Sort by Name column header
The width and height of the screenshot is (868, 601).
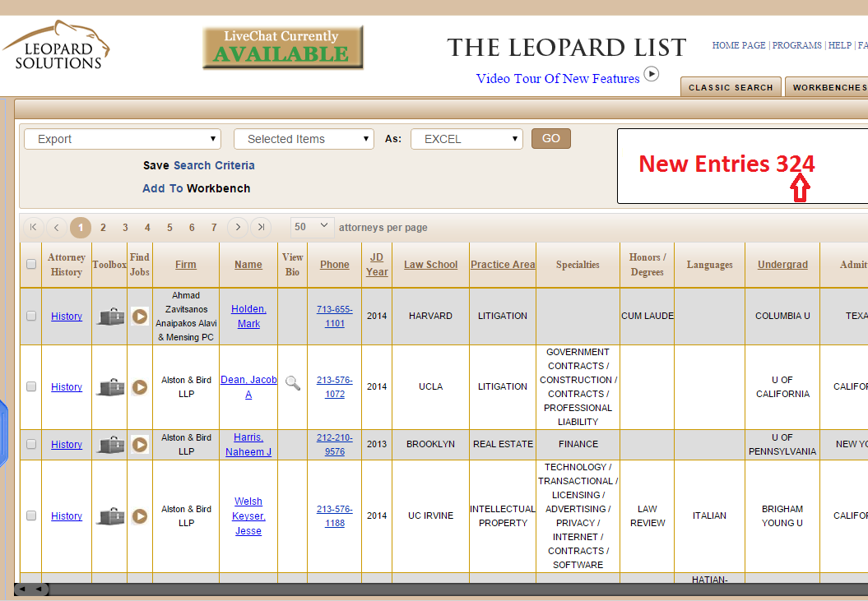click(248, 265)
